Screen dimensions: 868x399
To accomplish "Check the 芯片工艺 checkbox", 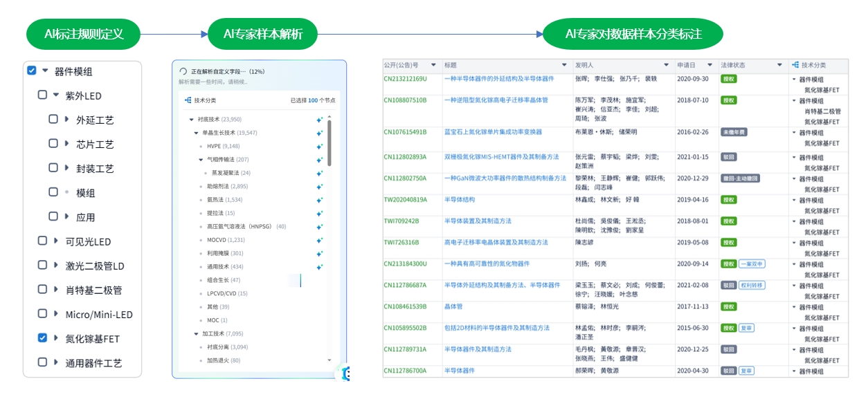I will pos(53,143).
